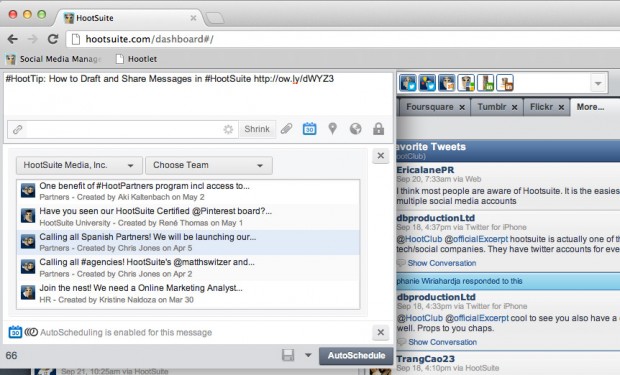Click the AutoSchedule button
Screen dimensions: 620x375
tap(356, 356)
